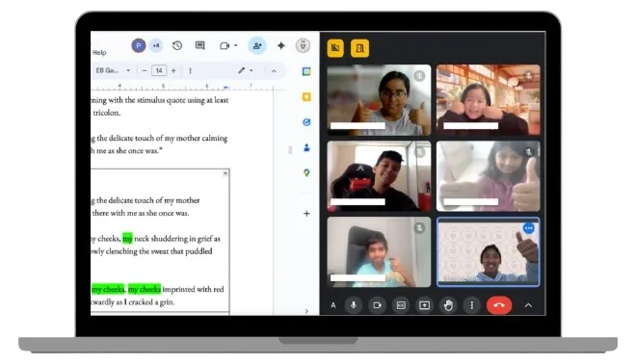Click the Gemini sparkle icon
The width and height of the screenshot is (636, 364).
(x=281, y=46)
